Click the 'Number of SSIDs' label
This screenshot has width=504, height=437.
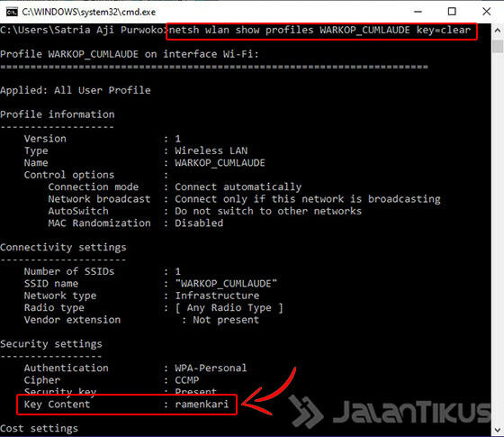click(69, 271)
